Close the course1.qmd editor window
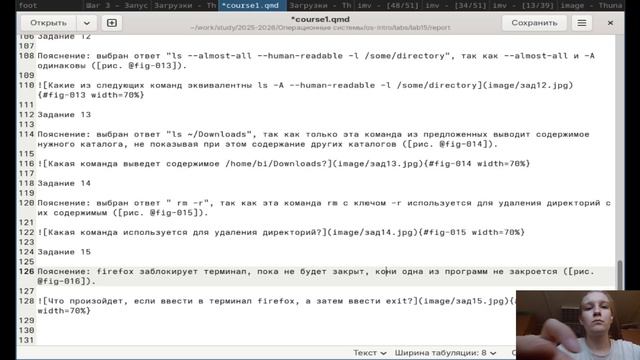 (610, 23)
